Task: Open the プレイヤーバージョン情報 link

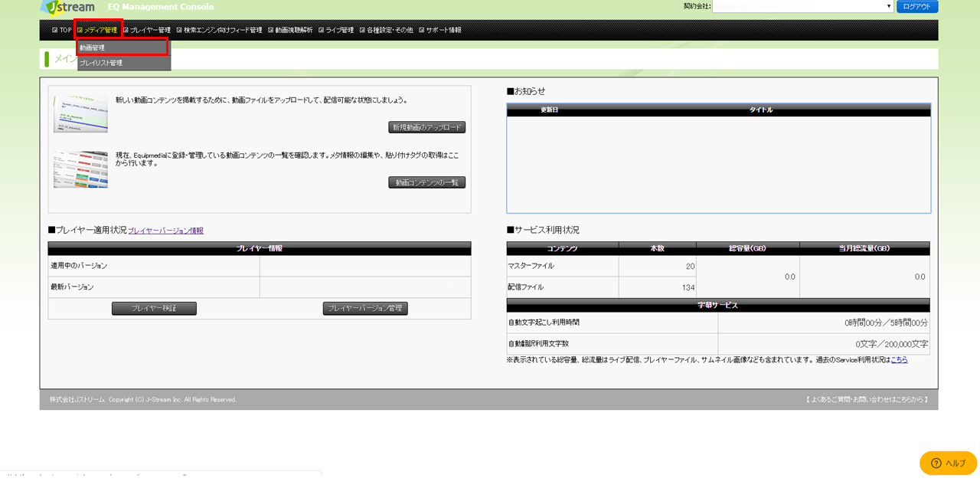Action: pos(165,231)
